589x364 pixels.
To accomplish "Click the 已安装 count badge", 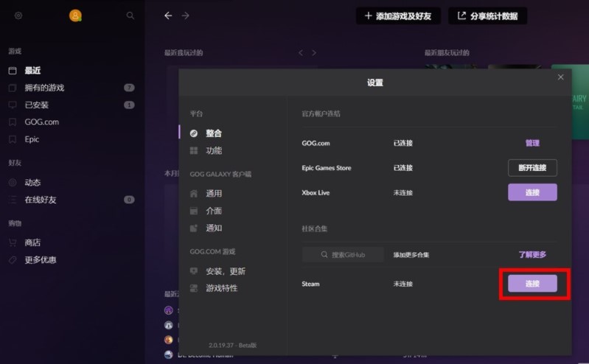I will click(x=129, y=105).
